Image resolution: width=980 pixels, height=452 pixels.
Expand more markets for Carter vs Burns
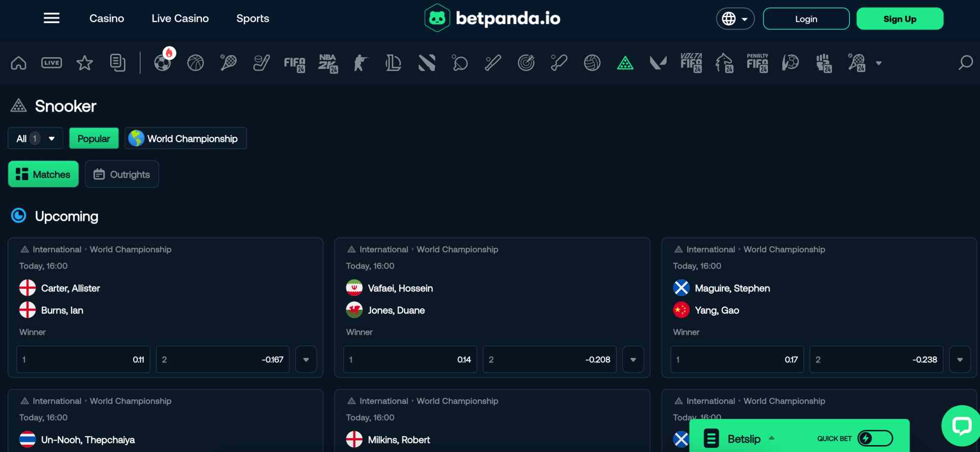click(306, 359)
